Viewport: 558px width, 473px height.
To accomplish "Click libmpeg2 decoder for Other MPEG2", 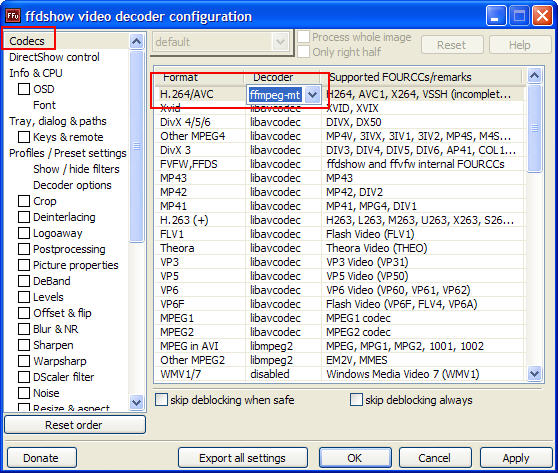I will click(x=271, y=360).
